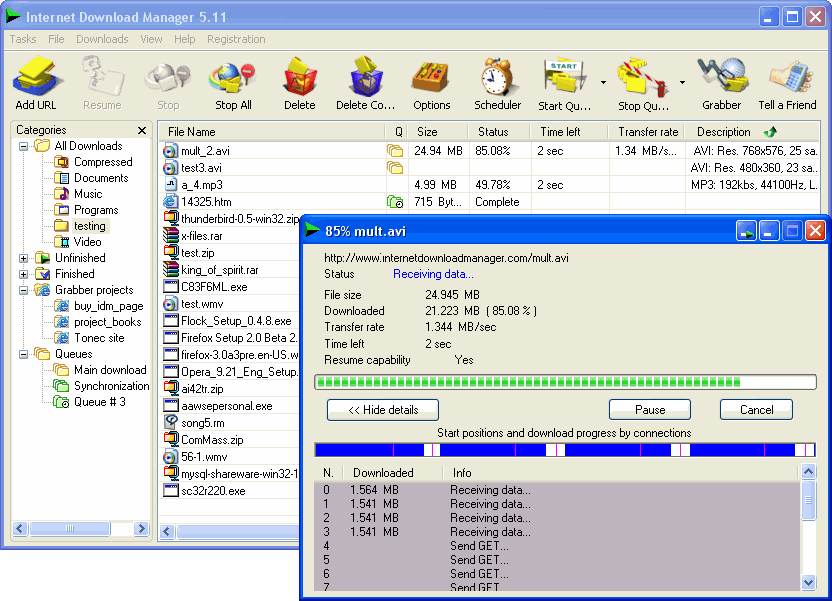Collapse the All Downloads category tree
Screen dimensions: 832x601
pyautogui.click(x=22, y=145)
